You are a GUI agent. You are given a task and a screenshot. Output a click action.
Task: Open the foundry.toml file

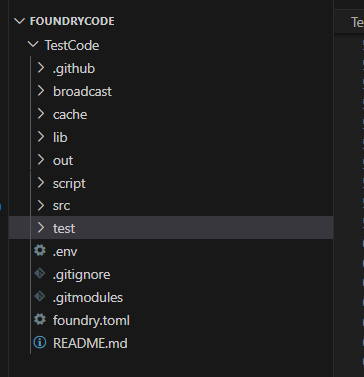pos(91,321)
